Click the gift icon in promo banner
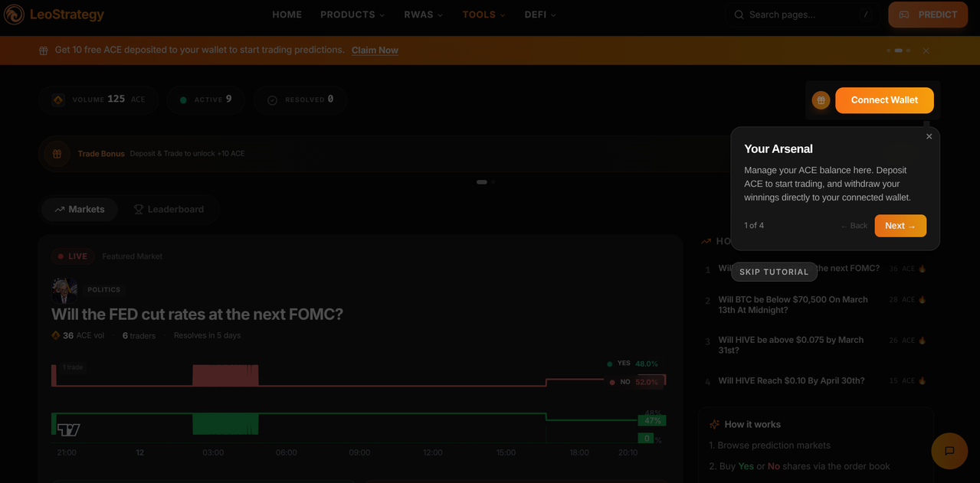Screen dimensions: 980x483 click(x=44, y=51)
